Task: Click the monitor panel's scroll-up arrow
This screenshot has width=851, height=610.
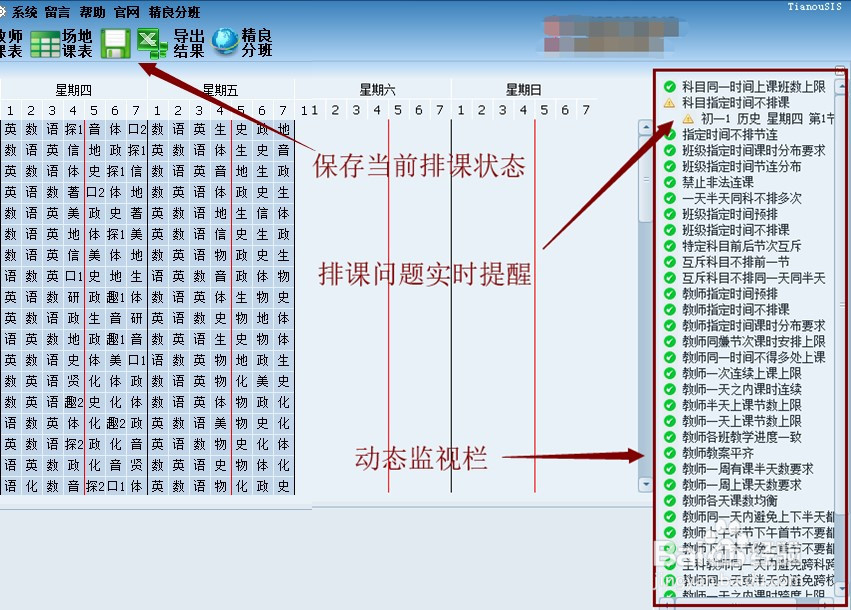Action: pos(841,86)
